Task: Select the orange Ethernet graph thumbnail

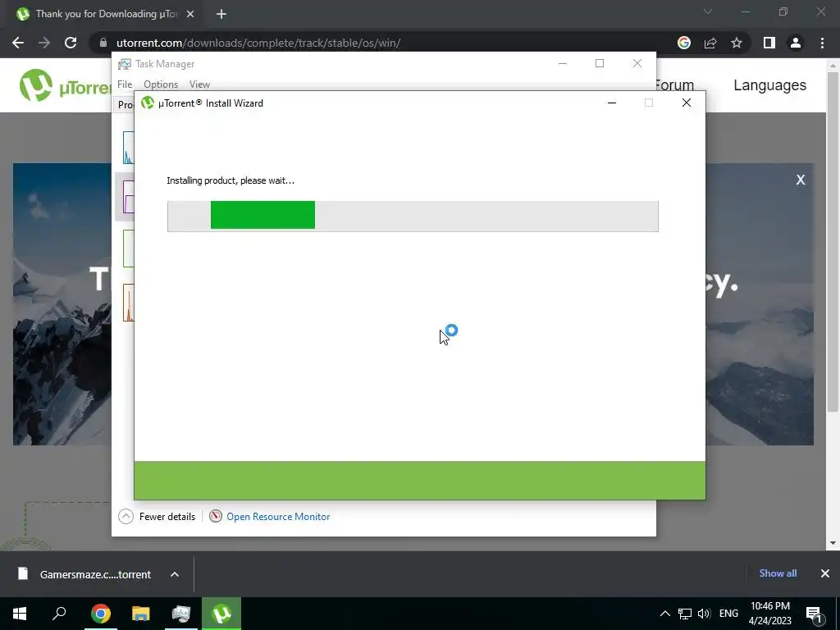Action: [129, 303]
